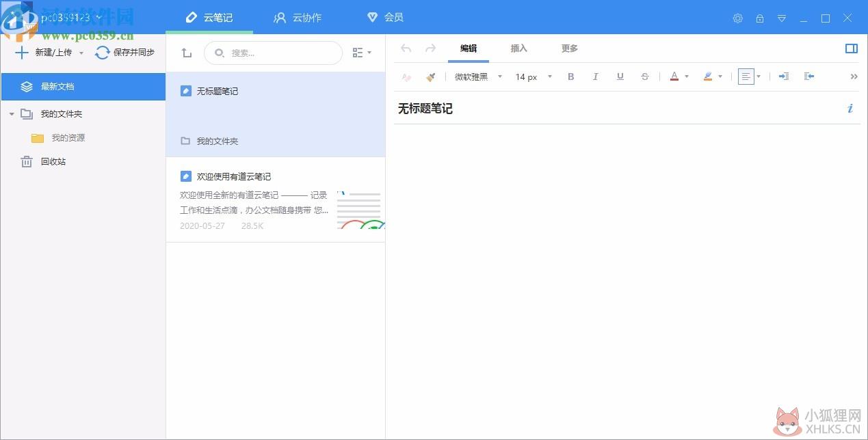Image resolution: width=868 pixels, height=440 pixels.
Task: Toggle bold formatting
Action: pyautogui.click(x=571, y=77)
